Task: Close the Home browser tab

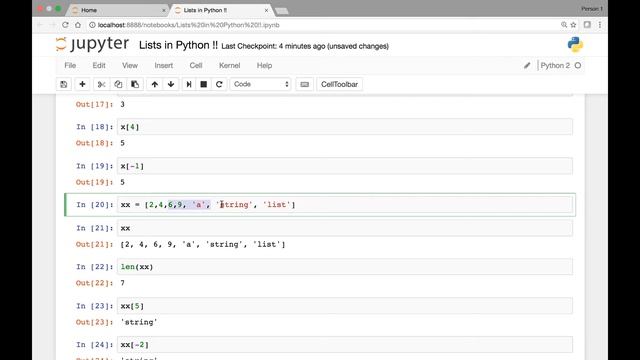Action: pyautogui.click(x=164, y=10)
